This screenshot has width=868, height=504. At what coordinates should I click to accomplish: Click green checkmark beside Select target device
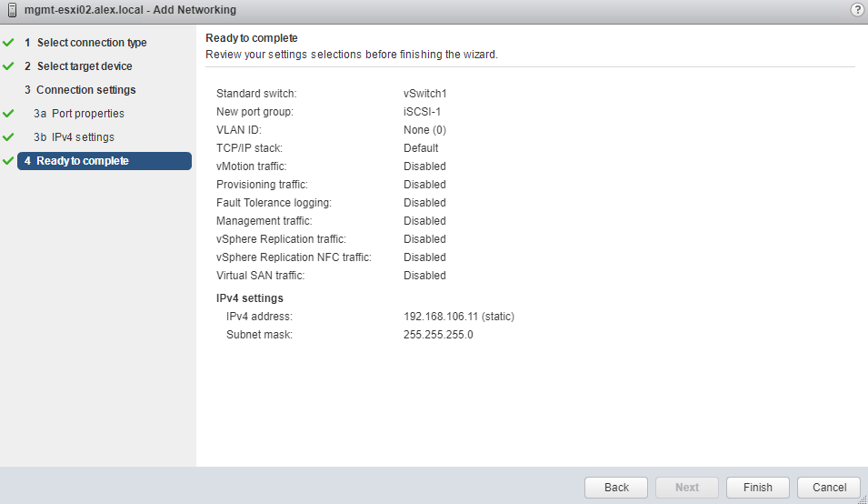pyautogui.click(x=9, y=66)
